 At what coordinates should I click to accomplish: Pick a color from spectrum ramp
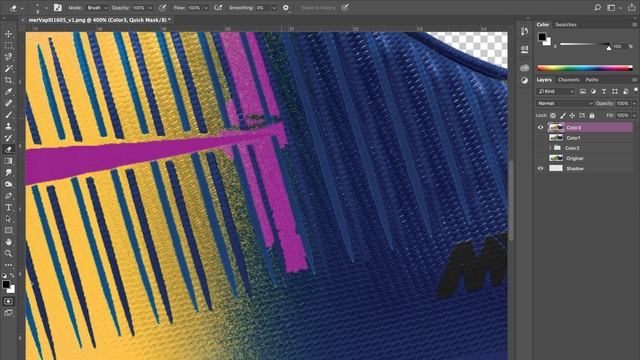click(x=584, y=68)
